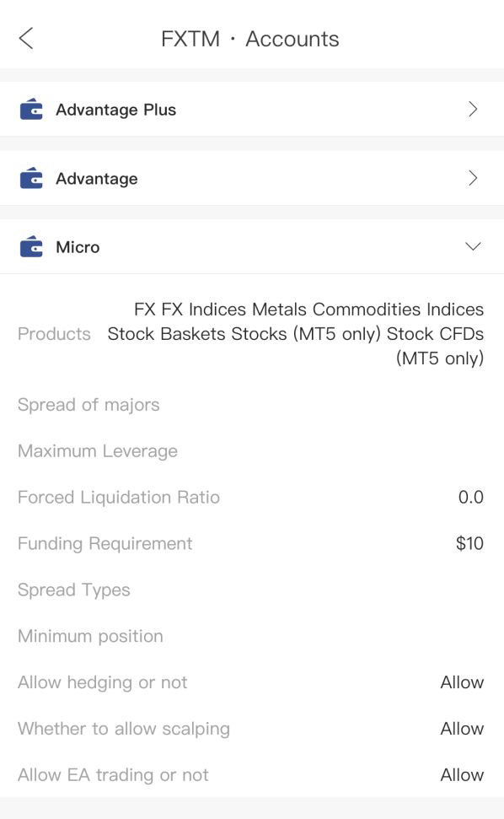The width and height of the screenshot is (504, 819).
Task: Click Allow value beside hedging
Action: [462, 682]
